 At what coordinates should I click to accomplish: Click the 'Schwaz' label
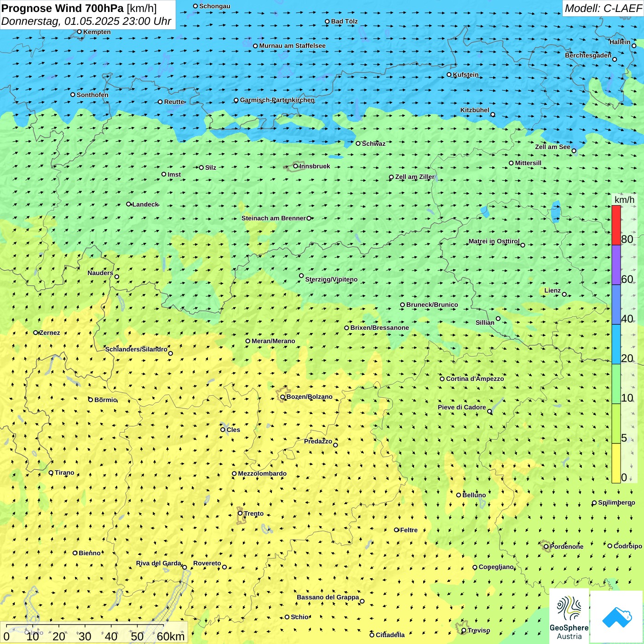(x=374, y=144)
